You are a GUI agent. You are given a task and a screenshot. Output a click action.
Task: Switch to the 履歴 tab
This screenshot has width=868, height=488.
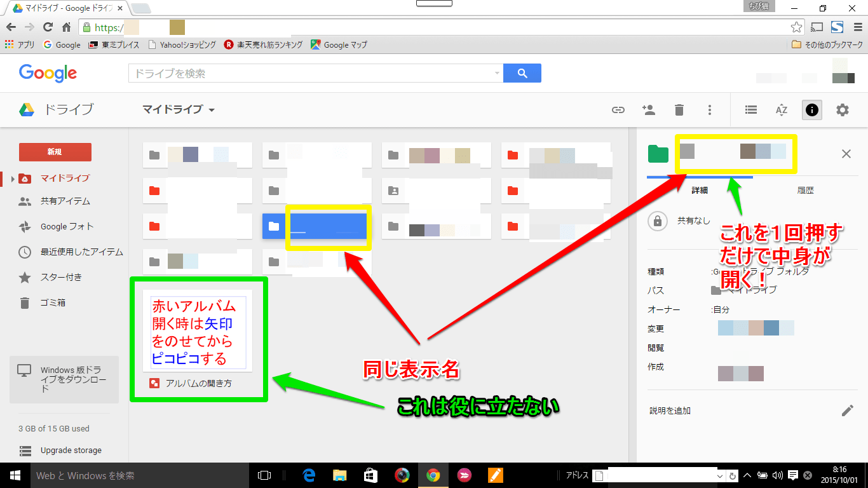[x=805, y=190]
